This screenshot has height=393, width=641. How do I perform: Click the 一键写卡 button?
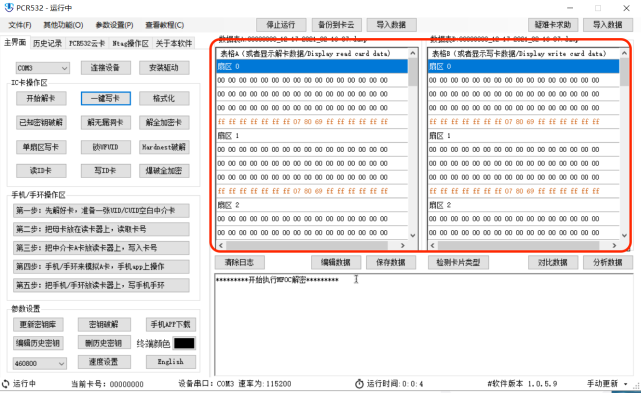105,98
